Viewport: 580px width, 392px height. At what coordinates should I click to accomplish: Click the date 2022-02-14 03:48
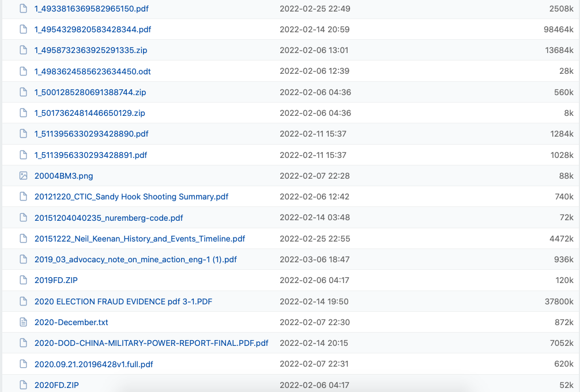[315, 217]
